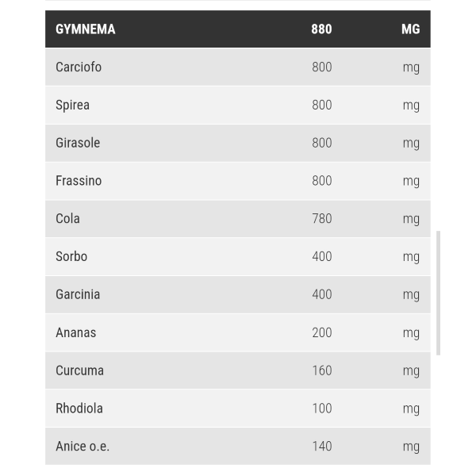Click the 160 value for Curcuma
476x476 pixels.
[322, 370]
